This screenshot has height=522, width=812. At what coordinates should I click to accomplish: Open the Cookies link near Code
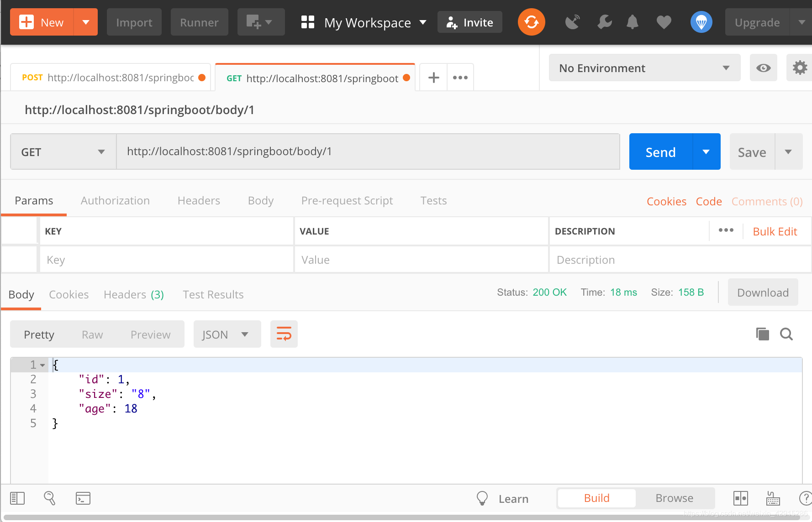point(666,201)
